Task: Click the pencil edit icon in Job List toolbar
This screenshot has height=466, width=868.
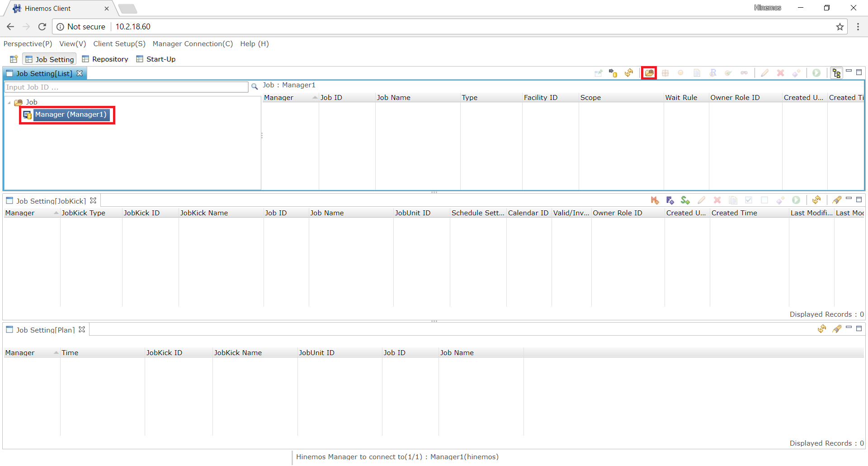Action: pyautogui.click(x=764, y=73)
